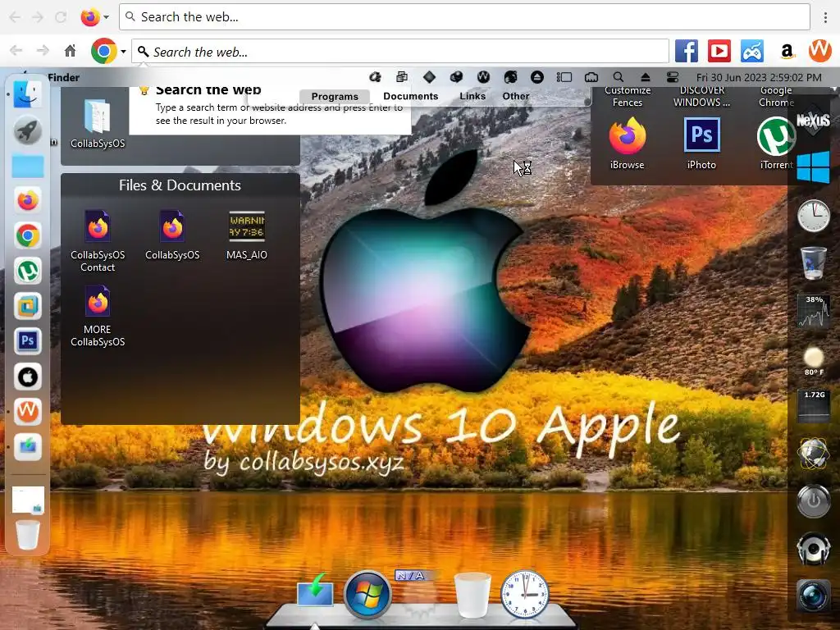Click eject icon in menu bar
Viewport: 840px width, 630px height.
[645, 77]
